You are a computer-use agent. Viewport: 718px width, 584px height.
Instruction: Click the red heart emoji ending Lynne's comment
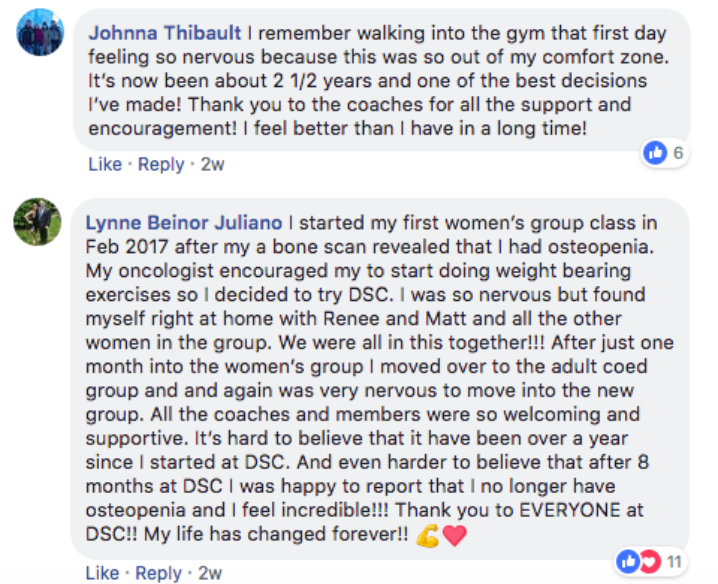[455, 535]
